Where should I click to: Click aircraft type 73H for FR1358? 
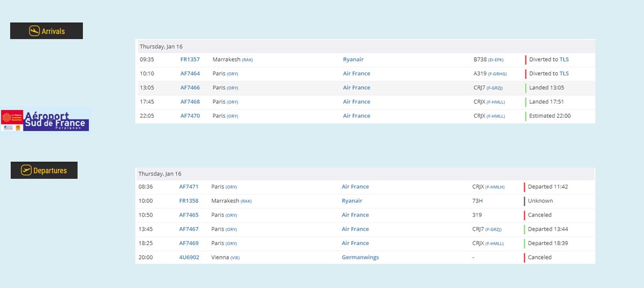pos(478,201)
